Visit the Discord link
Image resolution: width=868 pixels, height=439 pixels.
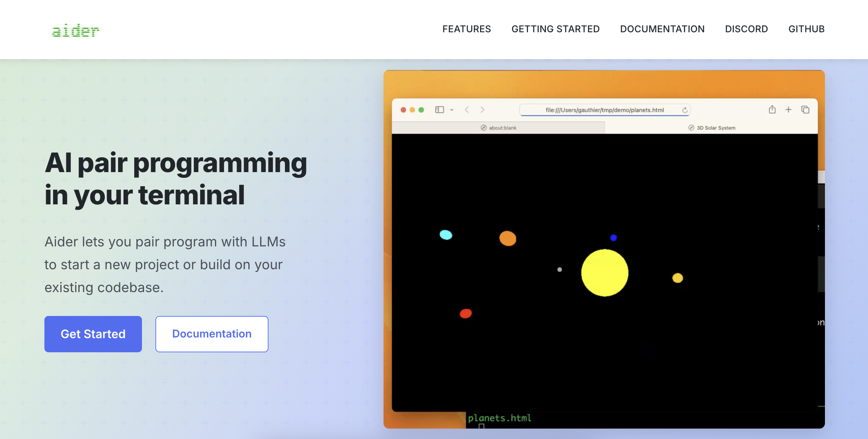746,29
